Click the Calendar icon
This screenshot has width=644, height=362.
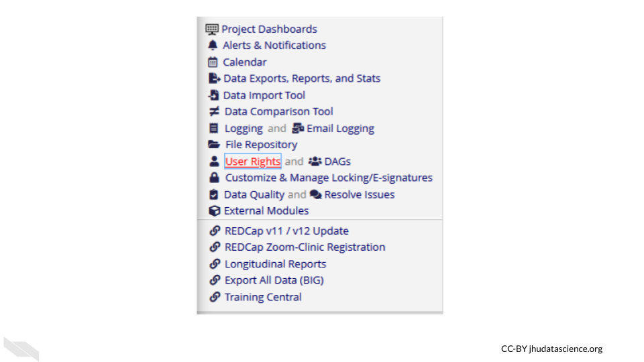coord(213,62)
